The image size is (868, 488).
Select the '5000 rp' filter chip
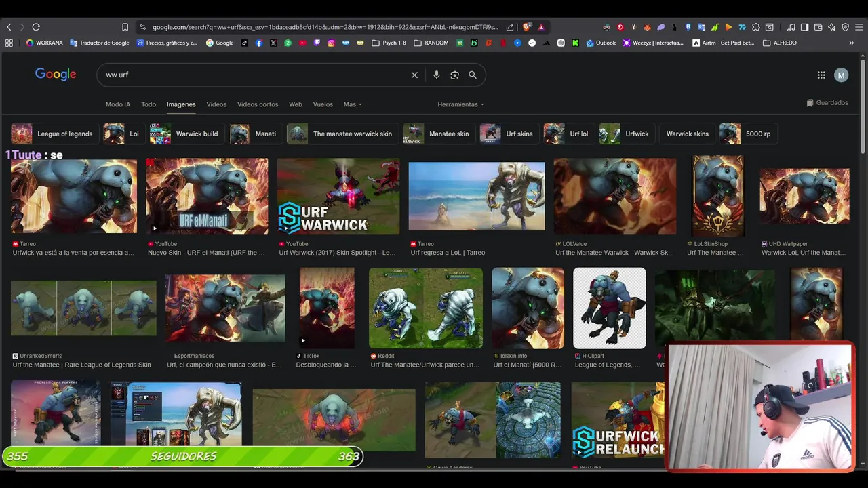point(748,134)
